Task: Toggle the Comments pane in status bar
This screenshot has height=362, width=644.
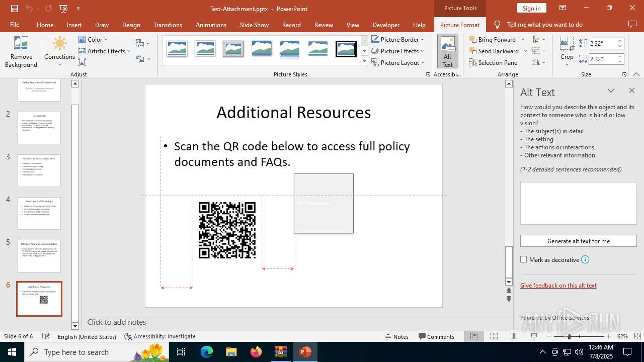Action: point(436,336)
